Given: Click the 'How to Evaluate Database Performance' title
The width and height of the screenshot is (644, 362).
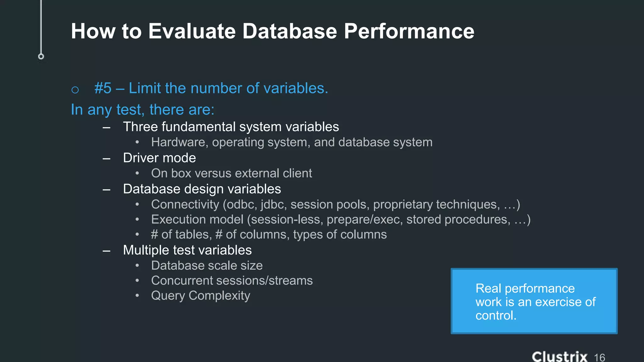Looking at the screenshot, I should click(272, 31).
